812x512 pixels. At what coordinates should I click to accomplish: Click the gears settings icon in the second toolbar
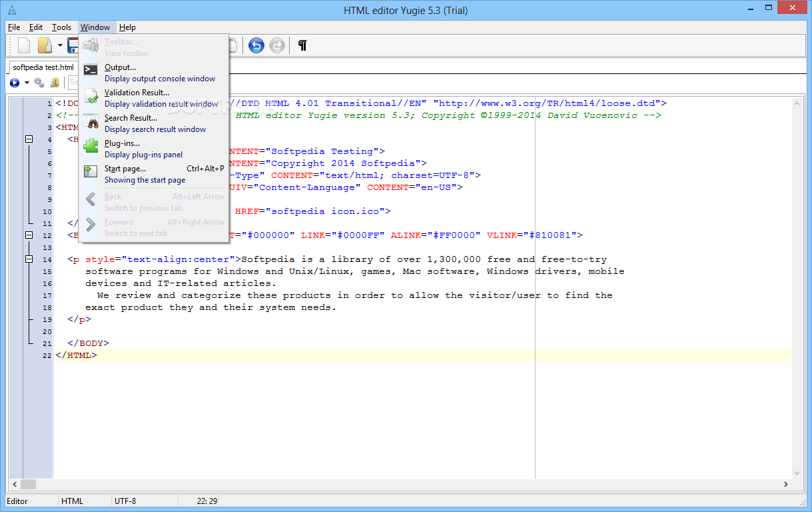(x=39, y=83)
